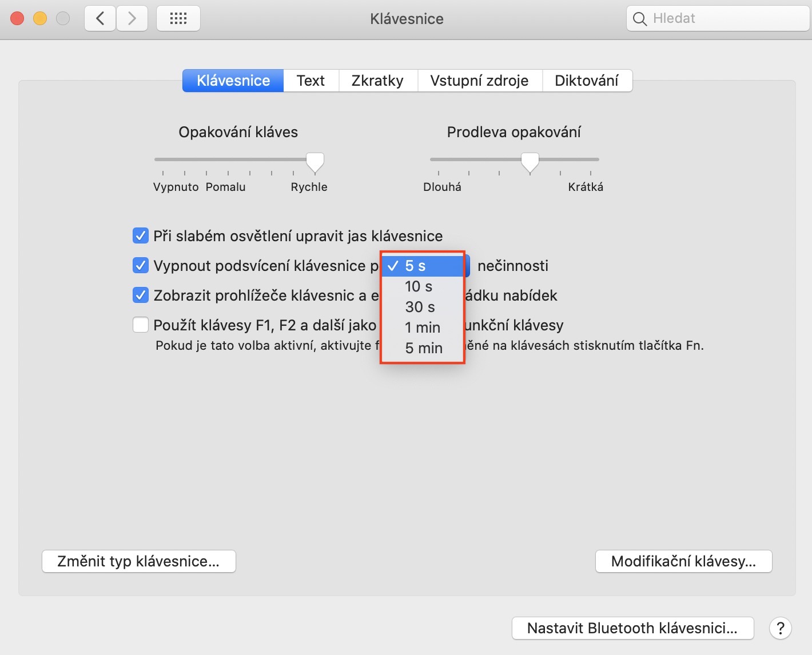Show all preferences grid icon
Viewport: 812px width, 655px height.
point(178,19)
